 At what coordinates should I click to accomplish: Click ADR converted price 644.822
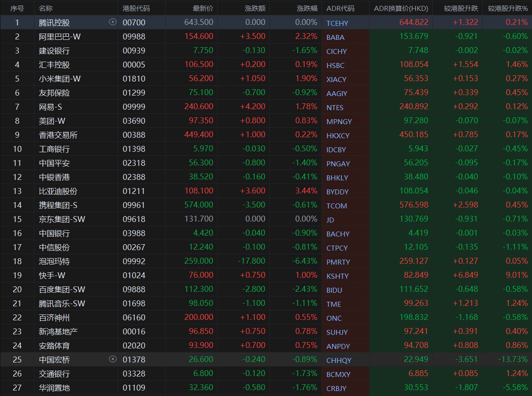click(x=414, y=22)
